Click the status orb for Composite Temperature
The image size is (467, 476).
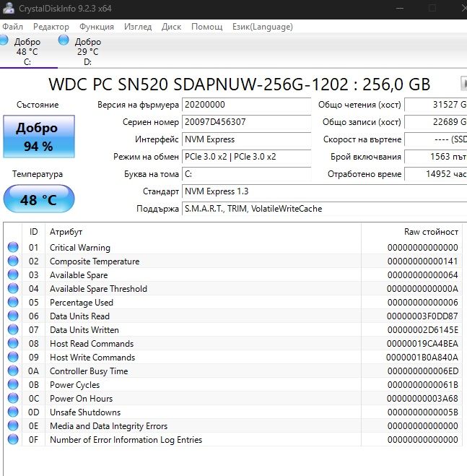coord(13,261)
